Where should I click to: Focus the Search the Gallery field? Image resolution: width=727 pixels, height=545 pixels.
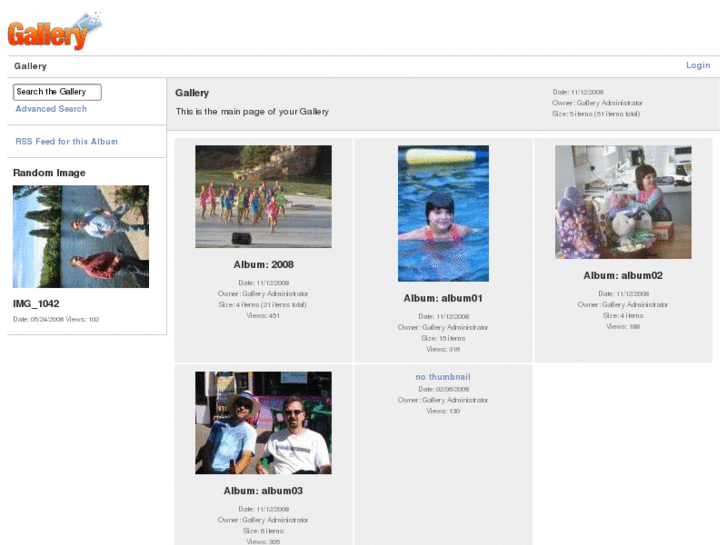pyautogui.click(x=57, y=92)
